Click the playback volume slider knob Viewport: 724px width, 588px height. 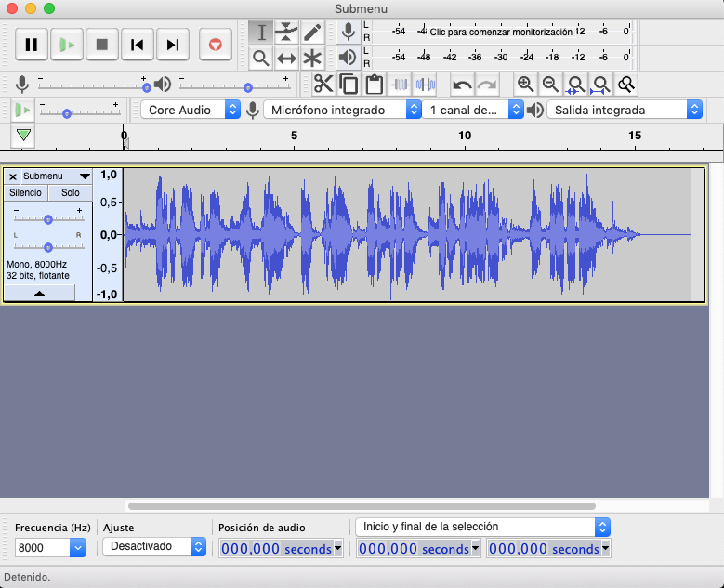click(248, 87)
